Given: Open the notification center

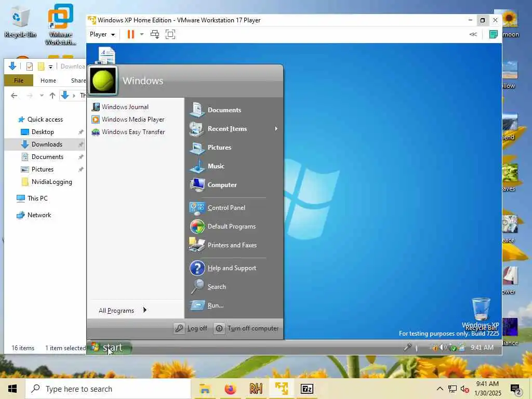Looking at the screenshot, I should pos(516,389).
